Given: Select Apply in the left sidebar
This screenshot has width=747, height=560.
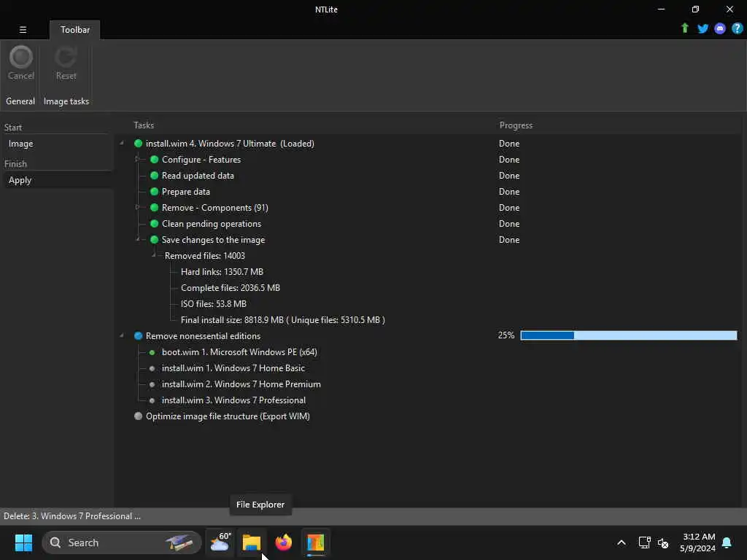Looking at the screenshot, I should (x=20, y=180).
